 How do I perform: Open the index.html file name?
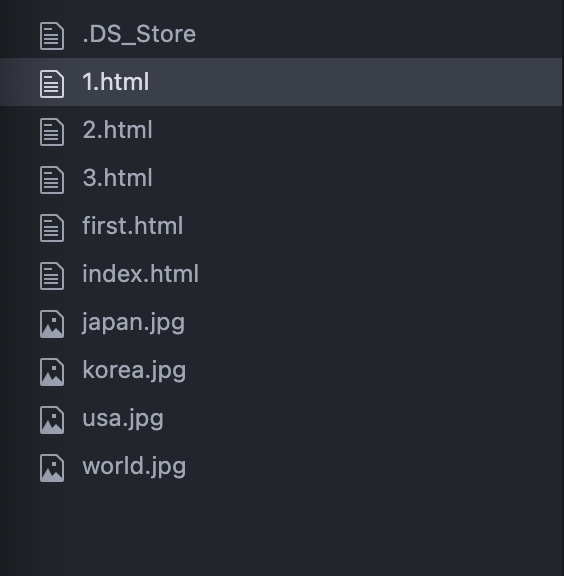pos(140,274)
